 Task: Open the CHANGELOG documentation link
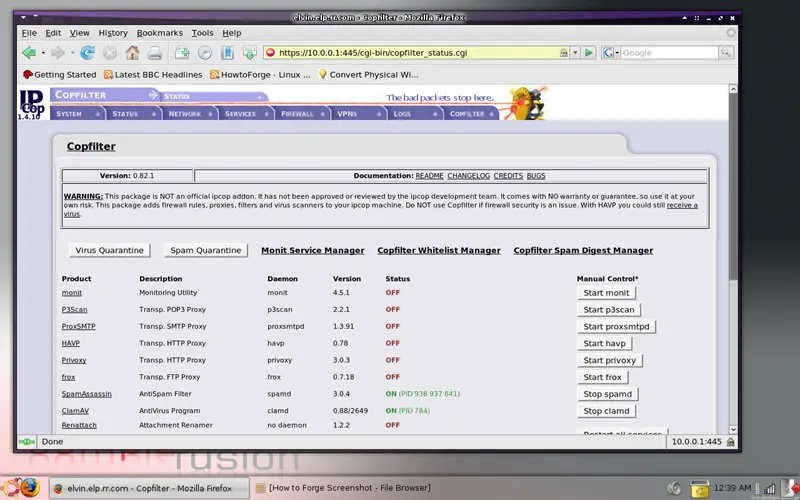(468, 176)
